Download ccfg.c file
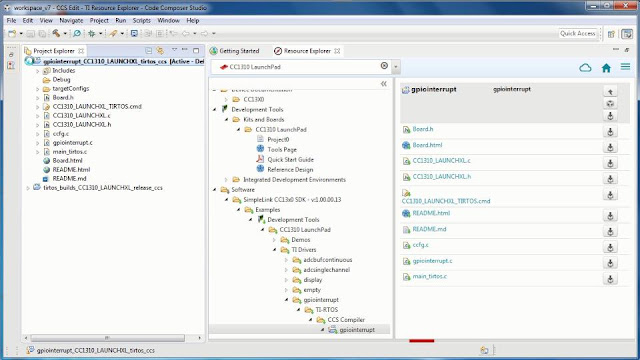 coord(610,247)
